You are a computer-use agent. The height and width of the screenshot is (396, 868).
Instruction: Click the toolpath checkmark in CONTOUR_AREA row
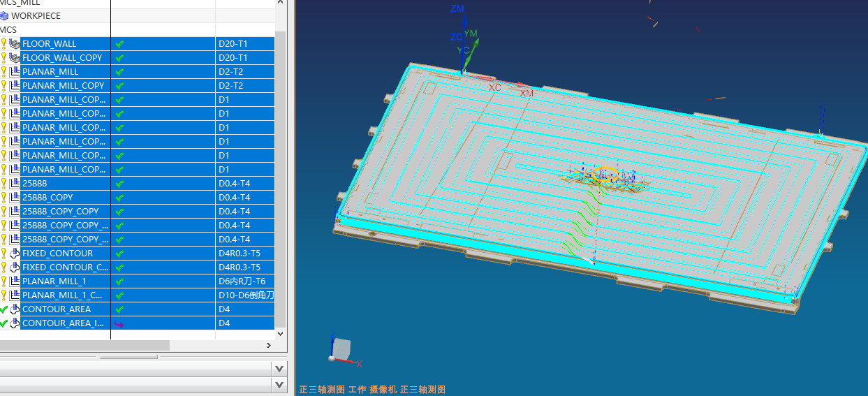(x=119, y=309)
